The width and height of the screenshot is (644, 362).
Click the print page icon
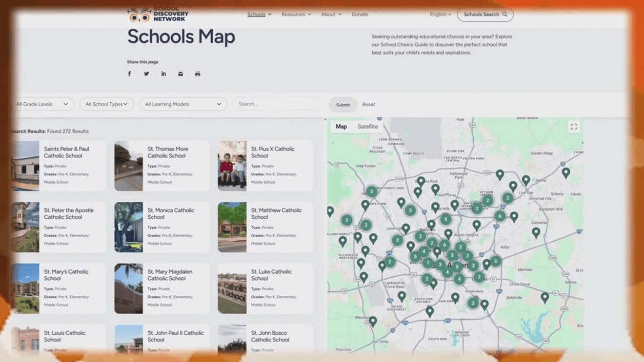click(198, 74)
